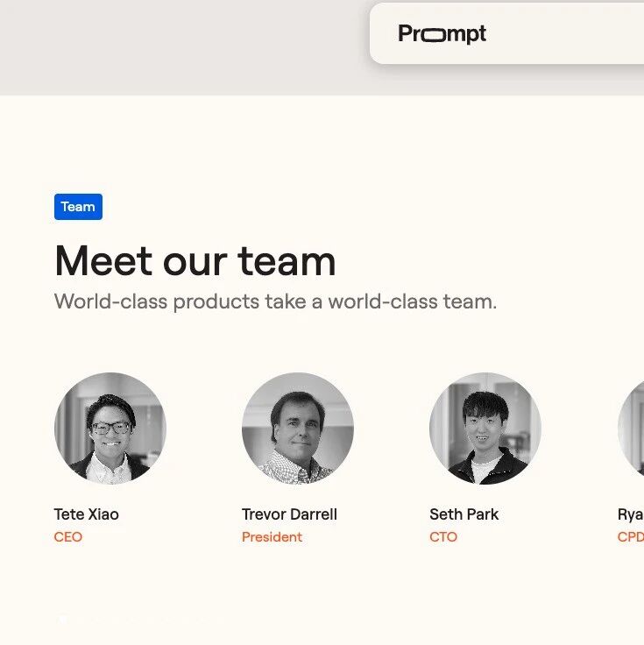Click the first faint carousel dot below team
The height and width of the screenshot is (645, 644).
coord(62,619)
